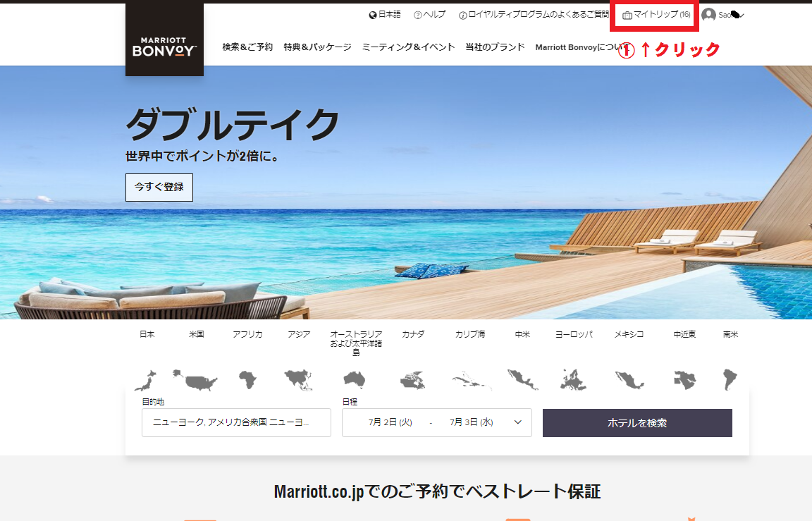This screenshot has width=812, height=521.
Task: Select the Central America map icon
Action: coord(522,379)
